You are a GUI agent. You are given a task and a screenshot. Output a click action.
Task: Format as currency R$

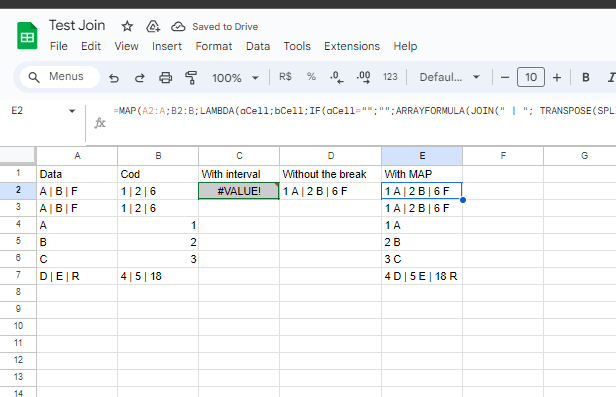pyautogui.click(x=285, y=77)
